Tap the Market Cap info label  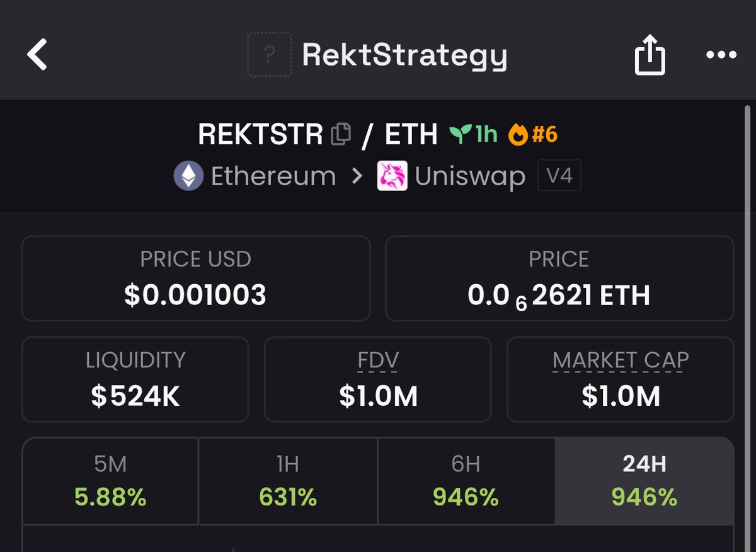point(621,360)
